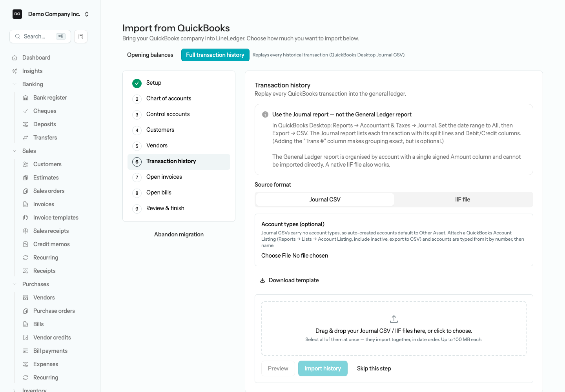This screenshot has width=565, height=392.
Task: Open the Insights sparkle icon
Action: 15,71
